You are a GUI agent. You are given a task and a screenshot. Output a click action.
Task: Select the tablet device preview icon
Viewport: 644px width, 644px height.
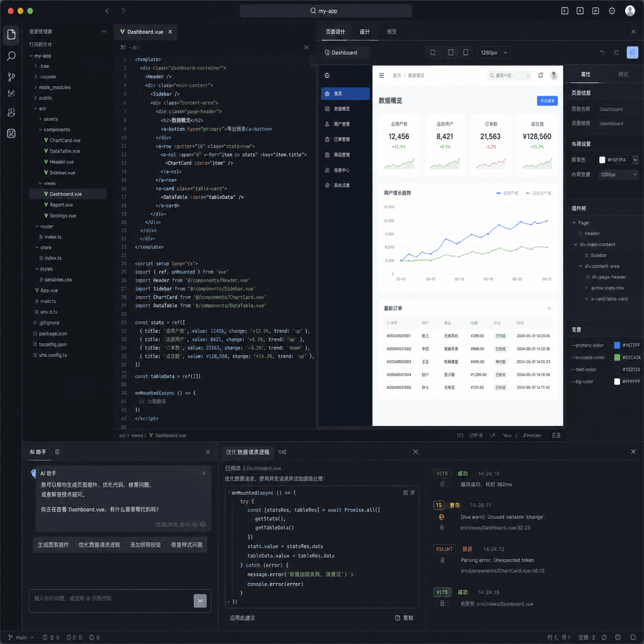(450, 53)
